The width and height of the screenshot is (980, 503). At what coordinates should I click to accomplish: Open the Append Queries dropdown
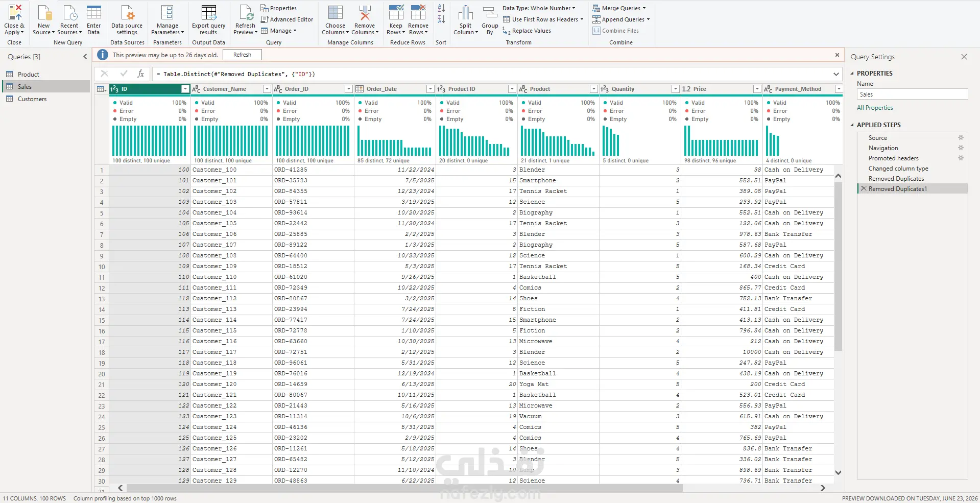point(621,19)
